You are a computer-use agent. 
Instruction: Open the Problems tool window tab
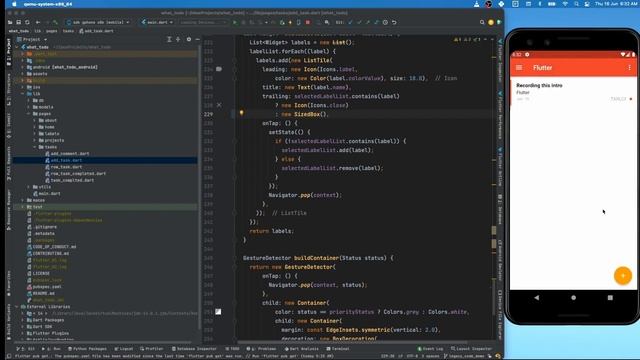click(x=262, y=349)
